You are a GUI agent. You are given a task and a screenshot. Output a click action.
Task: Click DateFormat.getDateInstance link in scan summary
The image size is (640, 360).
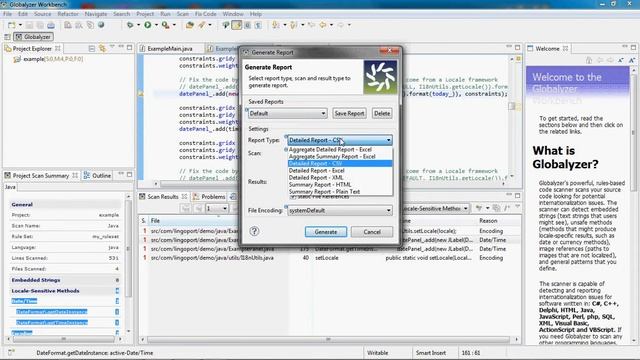tap(52, 311)
